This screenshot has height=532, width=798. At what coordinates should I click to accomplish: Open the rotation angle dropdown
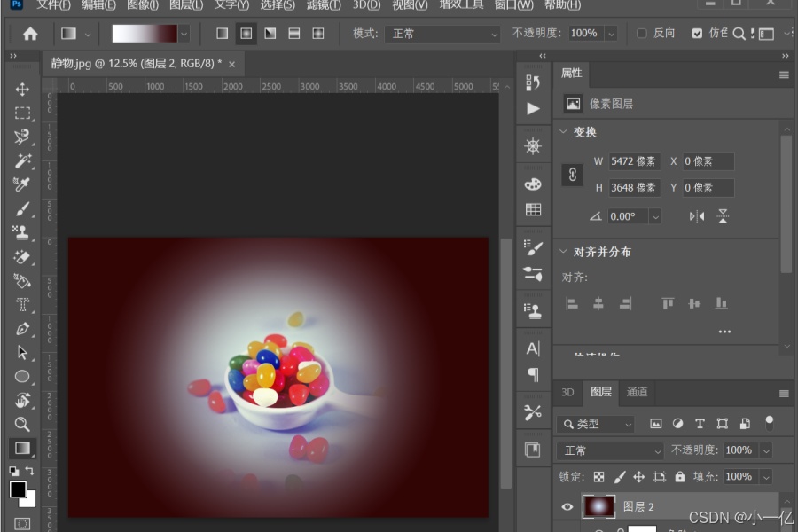pos(655,216)
